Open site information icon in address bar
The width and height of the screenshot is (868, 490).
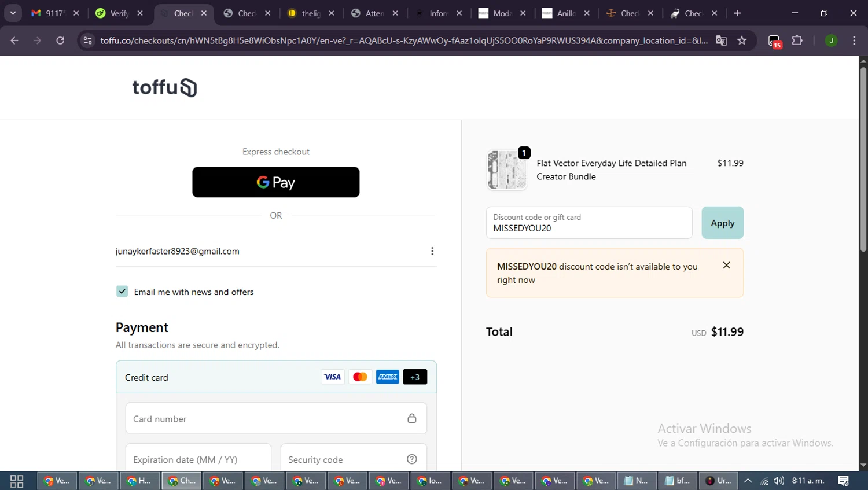[87, 40]
